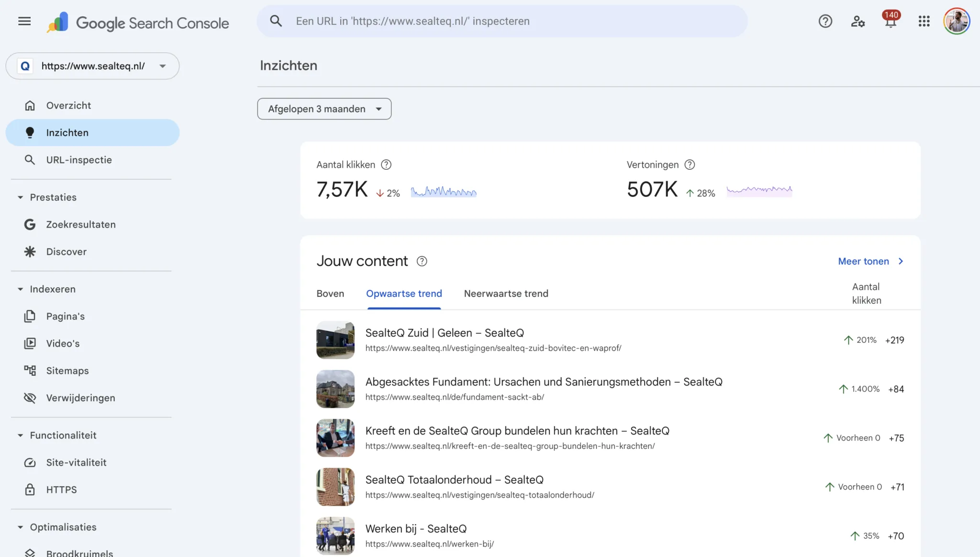980x557 pixels.
Task: Click the impressions sparkline chart
Action: [759, 191]
